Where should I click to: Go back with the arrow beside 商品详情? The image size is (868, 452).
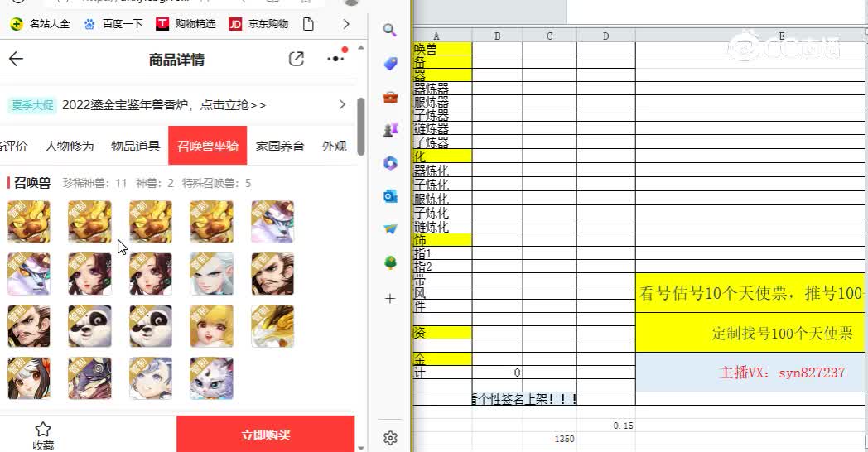(16, 59)
